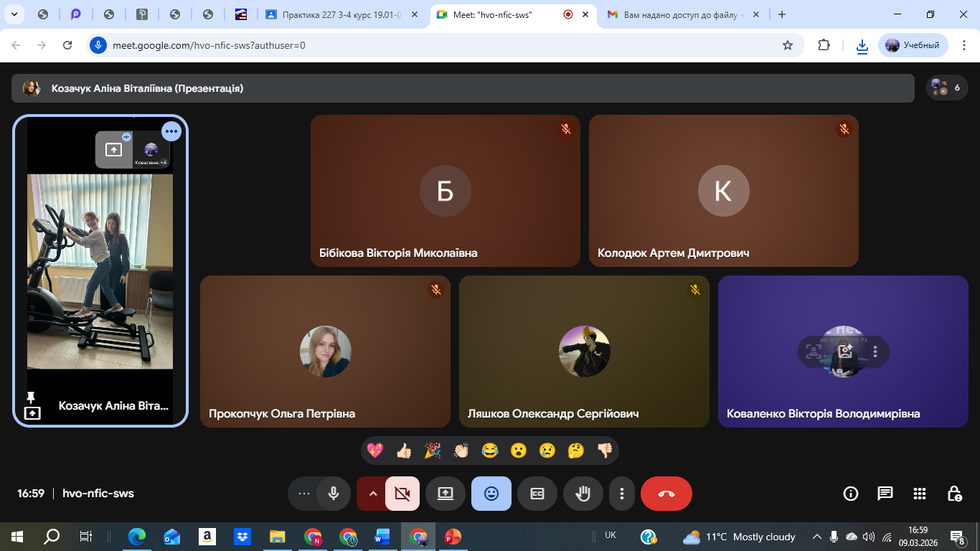The width and height of the screenshot is (980, 551).
Task: Open options on the presentation tile
Action: pos(171,131)
